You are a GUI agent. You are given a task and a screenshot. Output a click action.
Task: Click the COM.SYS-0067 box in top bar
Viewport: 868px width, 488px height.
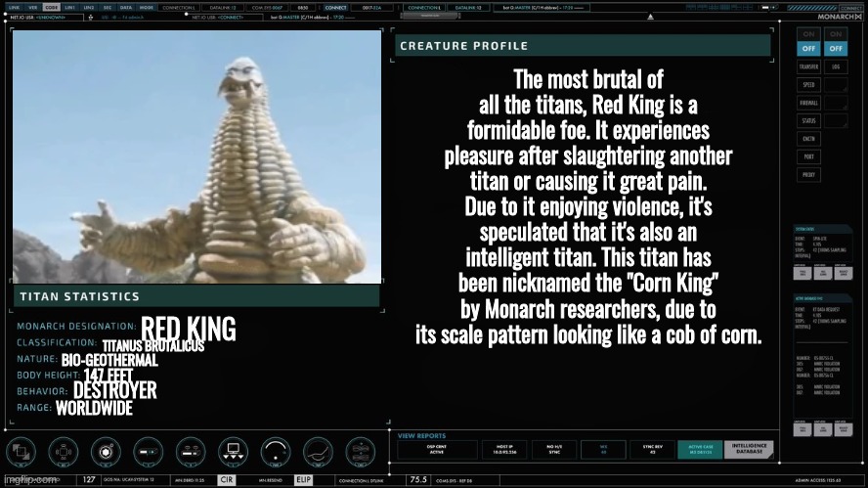point(267,8)
